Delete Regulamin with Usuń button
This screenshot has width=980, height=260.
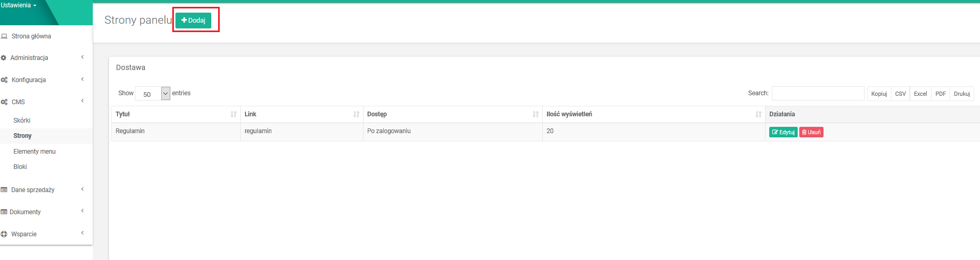pos(811,132)
